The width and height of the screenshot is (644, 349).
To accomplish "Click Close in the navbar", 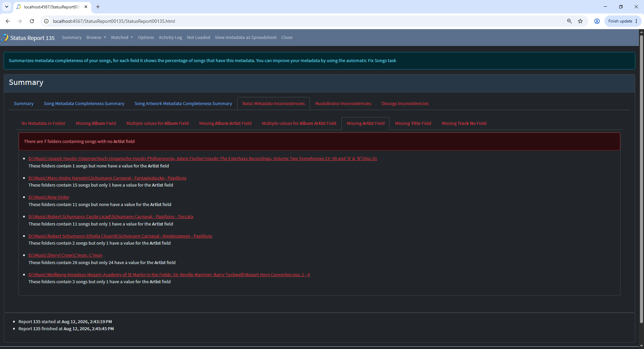I will pyautogui.click(x=287, y=38).
